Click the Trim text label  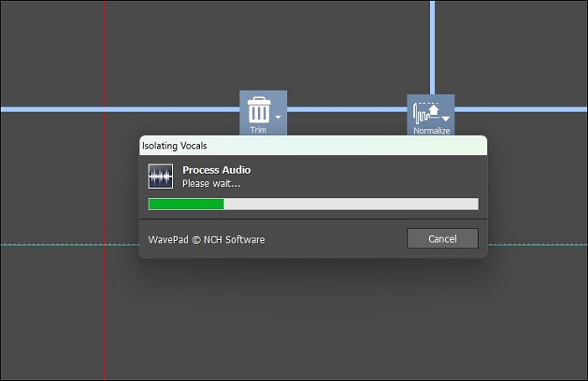click(259, 130)
